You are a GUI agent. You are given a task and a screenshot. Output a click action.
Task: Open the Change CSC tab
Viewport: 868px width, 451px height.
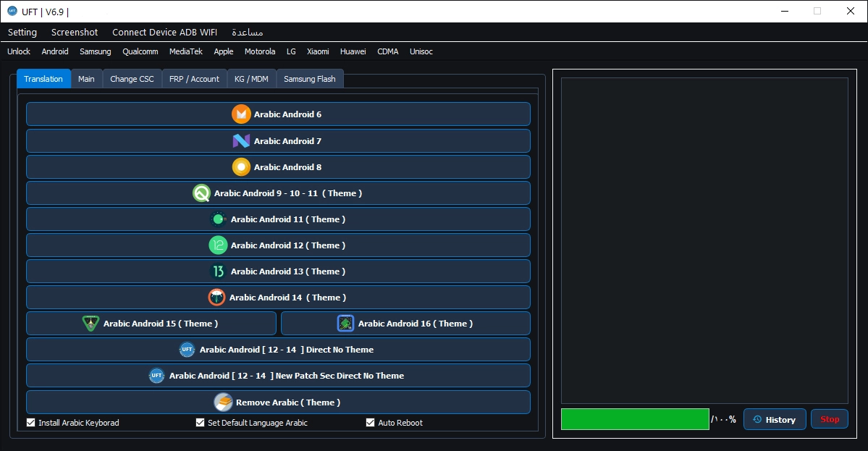pyautogui.click(x=132, y=79)
